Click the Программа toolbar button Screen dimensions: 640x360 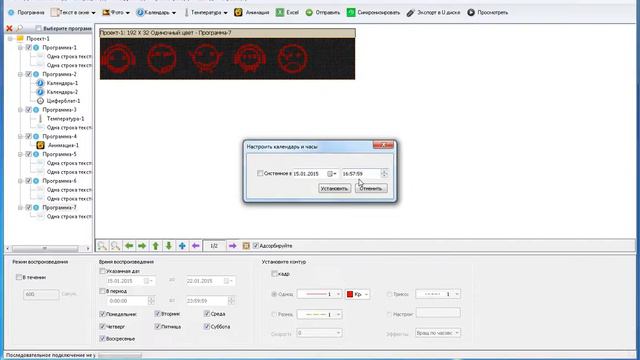pos(26,13)
